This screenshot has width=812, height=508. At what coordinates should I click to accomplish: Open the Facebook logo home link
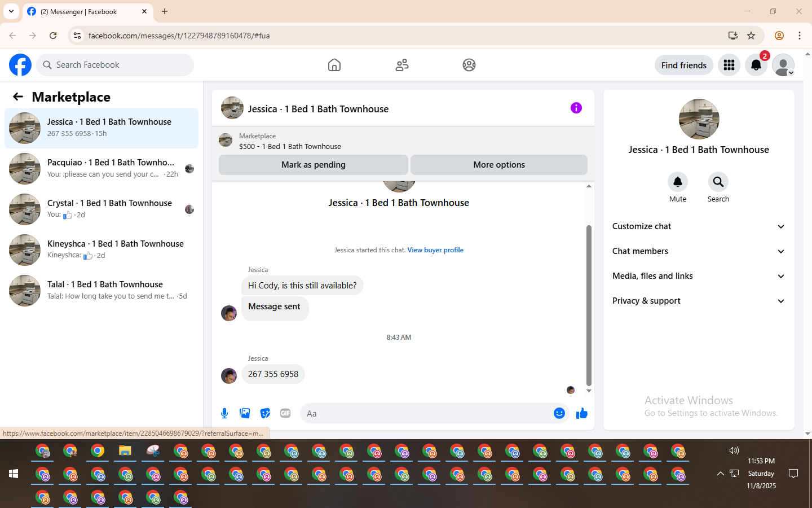(x=20, y=65)
